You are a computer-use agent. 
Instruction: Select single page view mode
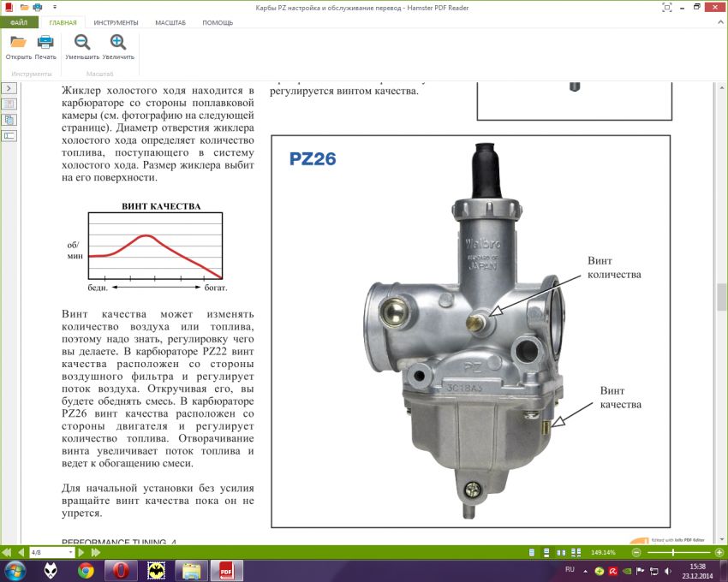point(532,552)
